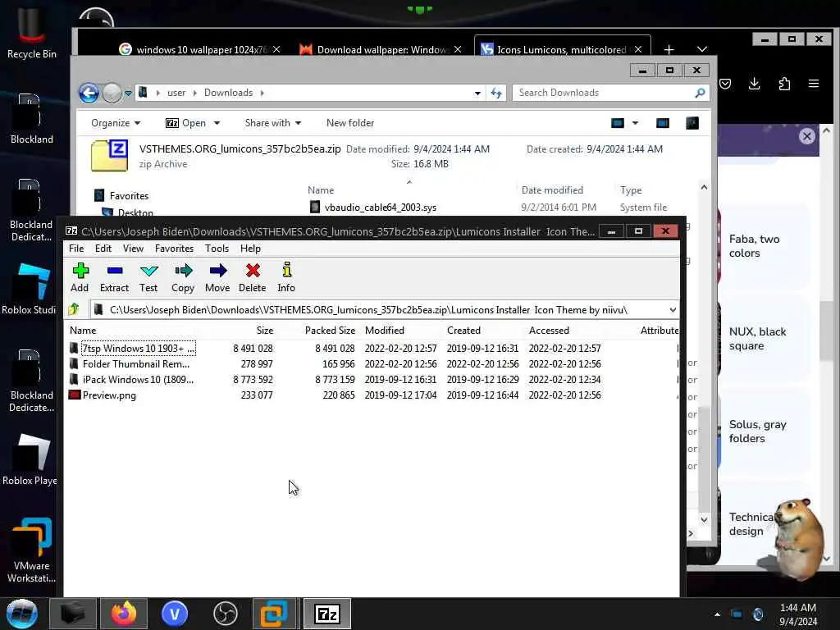Sort 7-Zip list by Name column

83,331
